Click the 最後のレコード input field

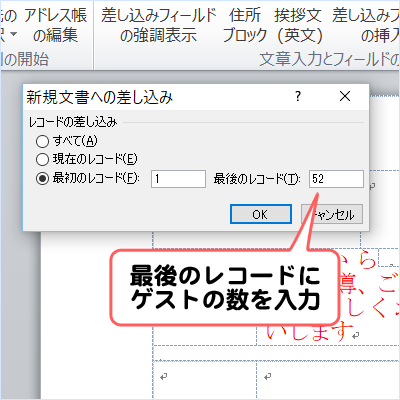tap(336, 179)
